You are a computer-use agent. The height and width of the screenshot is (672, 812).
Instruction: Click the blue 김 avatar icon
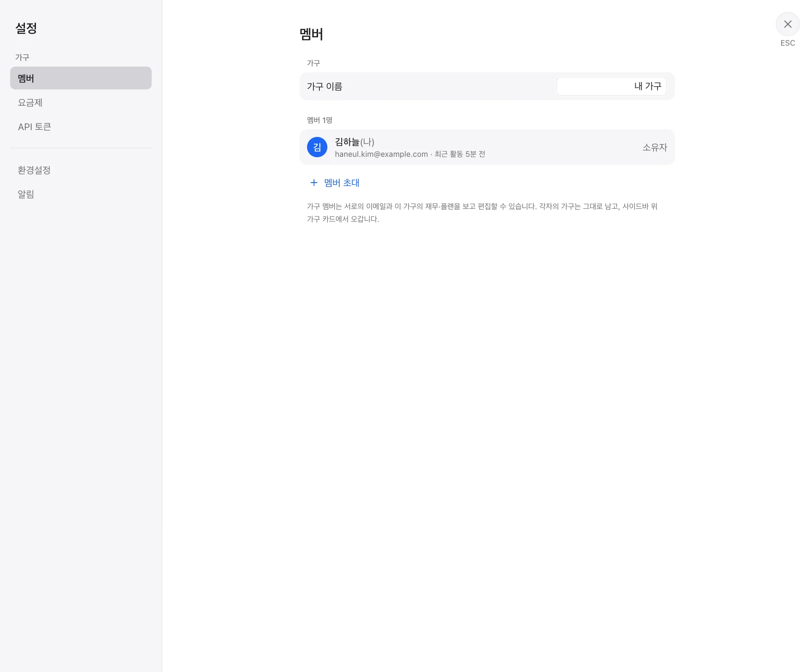click(x=317, y=147)
